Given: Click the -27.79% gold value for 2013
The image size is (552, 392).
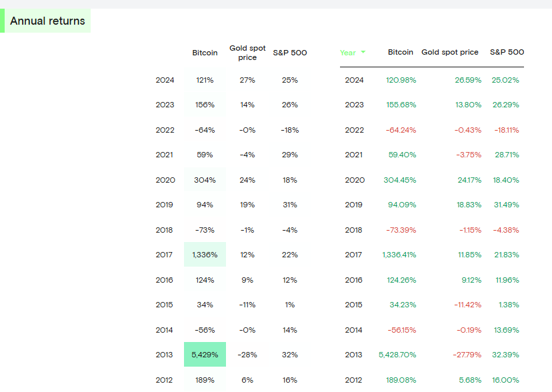Looking at the screenshot, I should pos(467,355).
